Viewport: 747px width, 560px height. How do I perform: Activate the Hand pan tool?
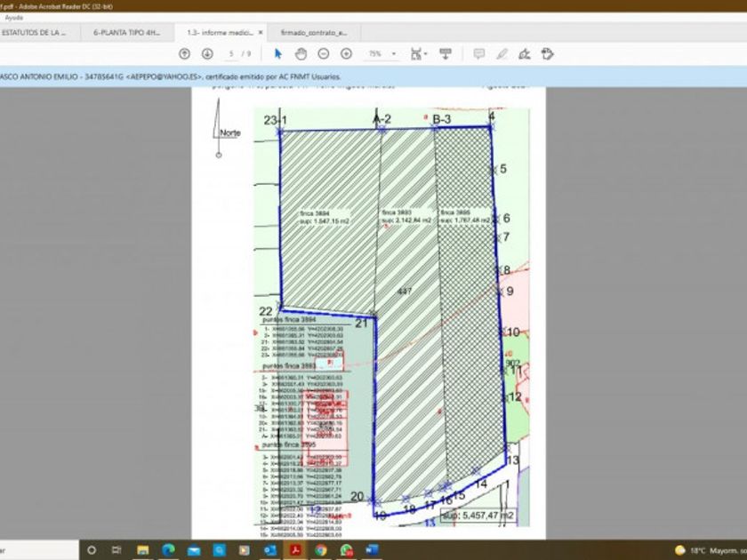coord(301,54)
